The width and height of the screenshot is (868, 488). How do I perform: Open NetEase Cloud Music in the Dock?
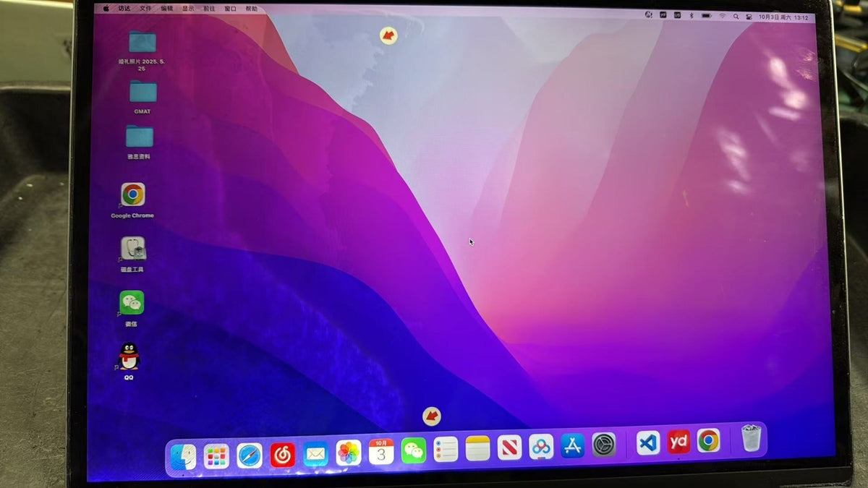pyautogui.click(x=282, y=455)
